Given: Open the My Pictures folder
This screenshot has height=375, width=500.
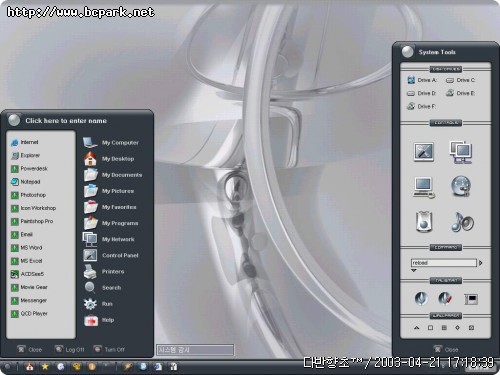Looking at the screenshot, I should 109,191.
